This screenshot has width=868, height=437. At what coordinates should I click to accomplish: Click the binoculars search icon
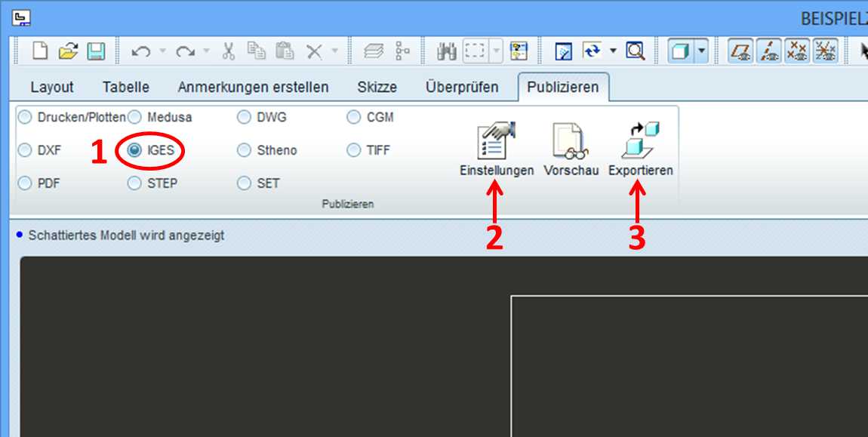pyautogui.click(x=447, y=51)
